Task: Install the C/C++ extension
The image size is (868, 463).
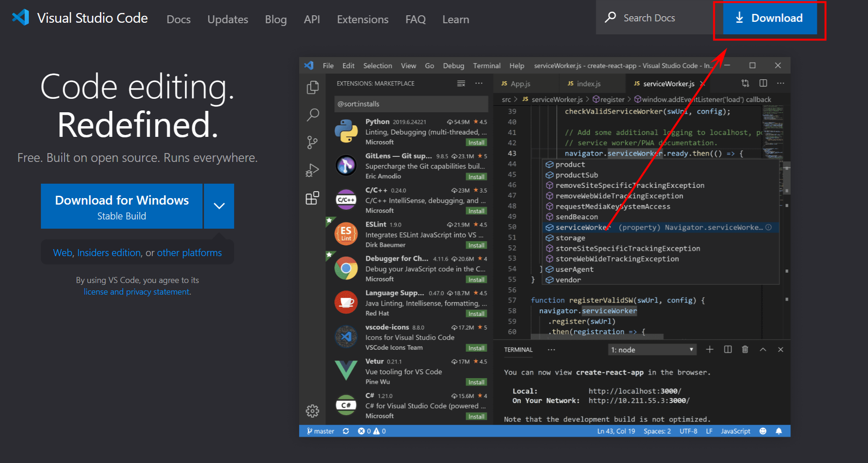Action: [x=476, y=211]
